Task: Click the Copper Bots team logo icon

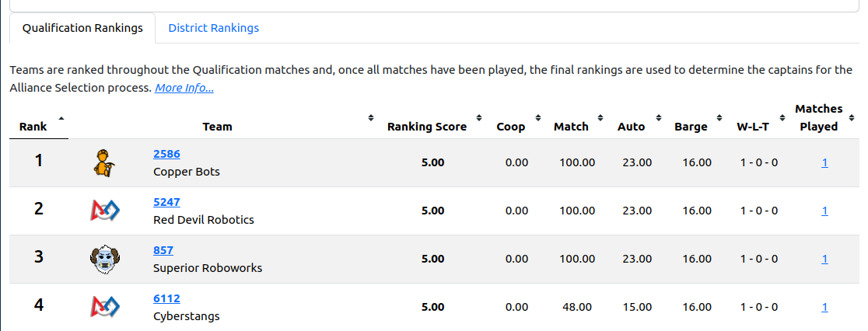Action: coord(103,162)
